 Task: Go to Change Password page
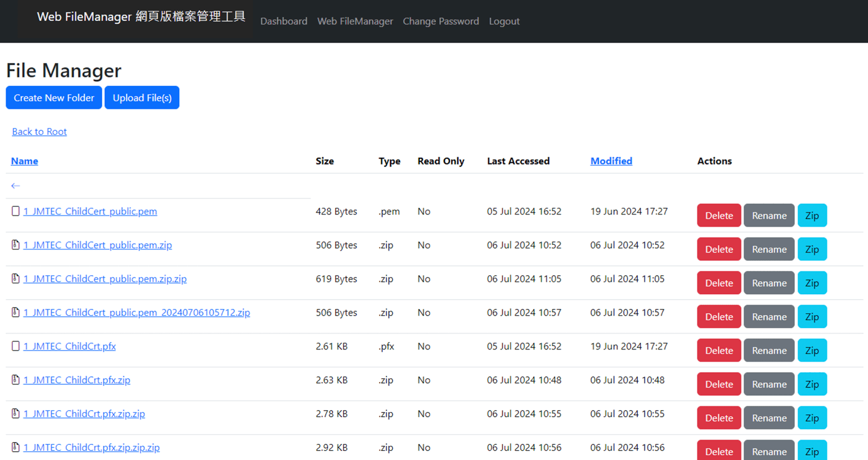point(441,21)
